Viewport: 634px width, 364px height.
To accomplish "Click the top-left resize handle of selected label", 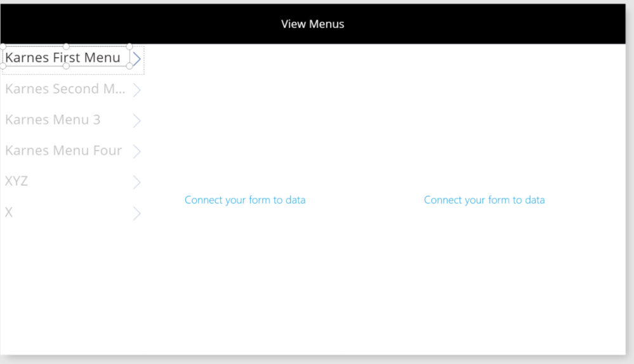I will coord(3,46).
